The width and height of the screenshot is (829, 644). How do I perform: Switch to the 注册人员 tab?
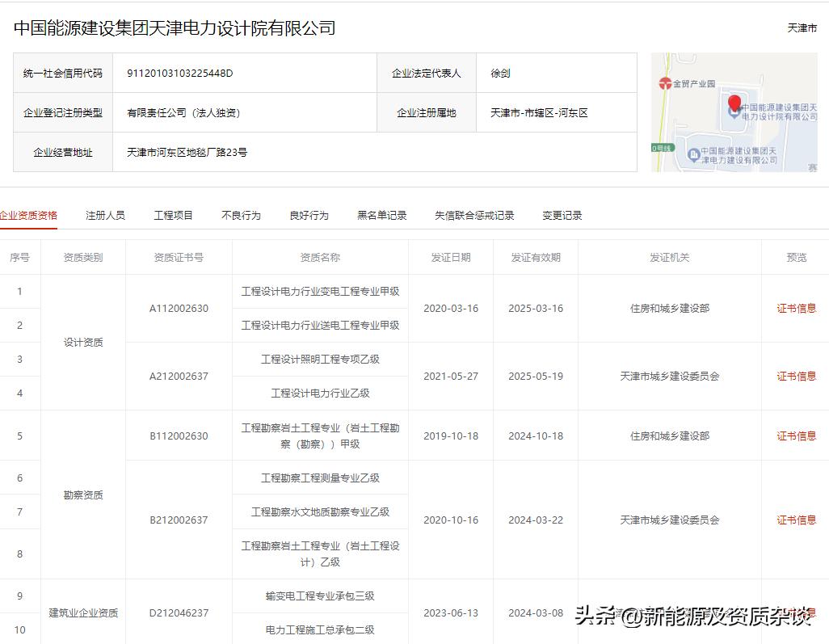tap(105, 214)
